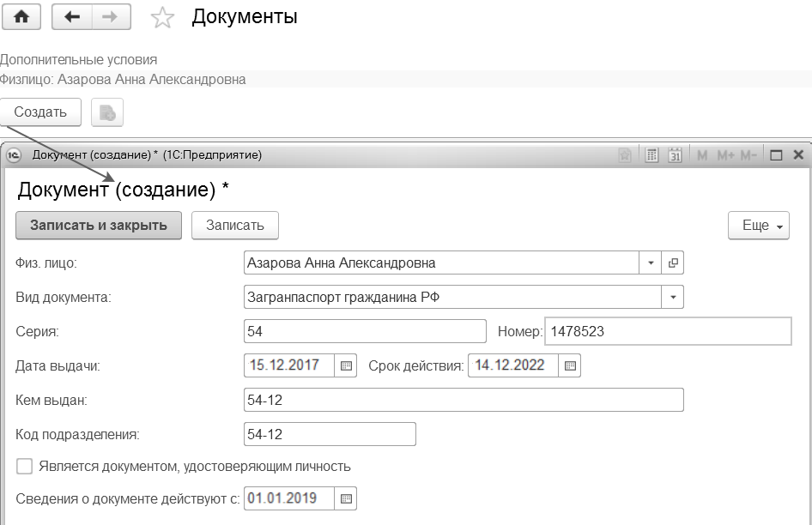Expand the Вид документа dropdown
The width and height of the screenshot is (812, 525).
tap(673, 298)
